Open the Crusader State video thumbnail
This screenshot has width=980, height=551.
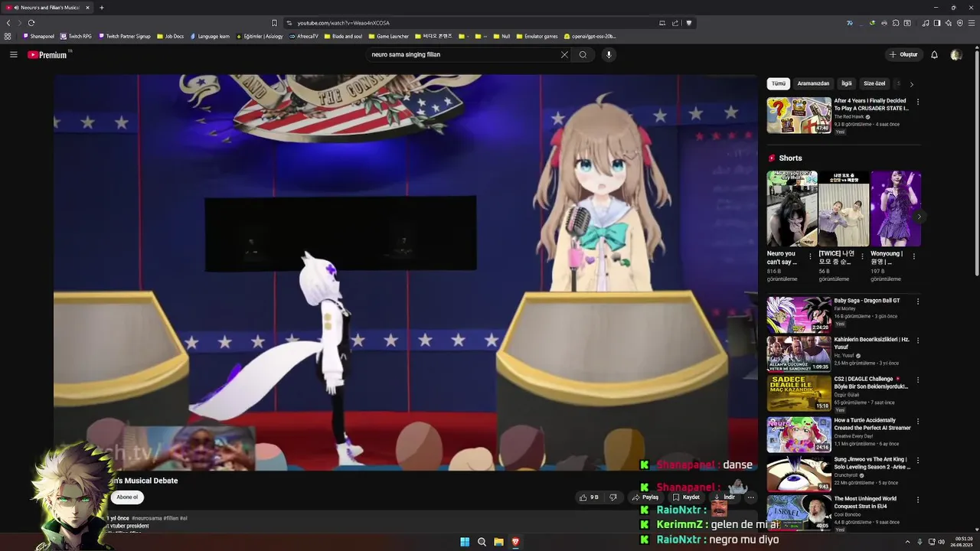pos(799,116)
